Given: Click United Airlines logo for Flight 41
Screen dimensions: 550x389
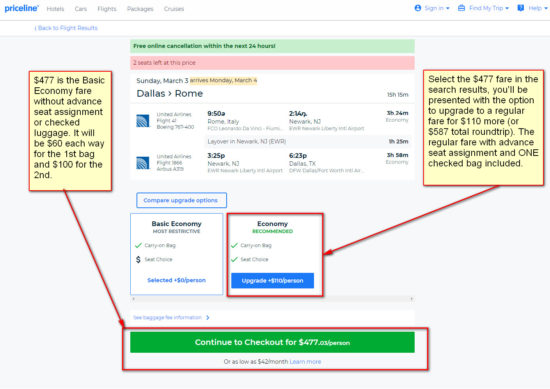Looking at the screenshot, I should coord(143,121).
